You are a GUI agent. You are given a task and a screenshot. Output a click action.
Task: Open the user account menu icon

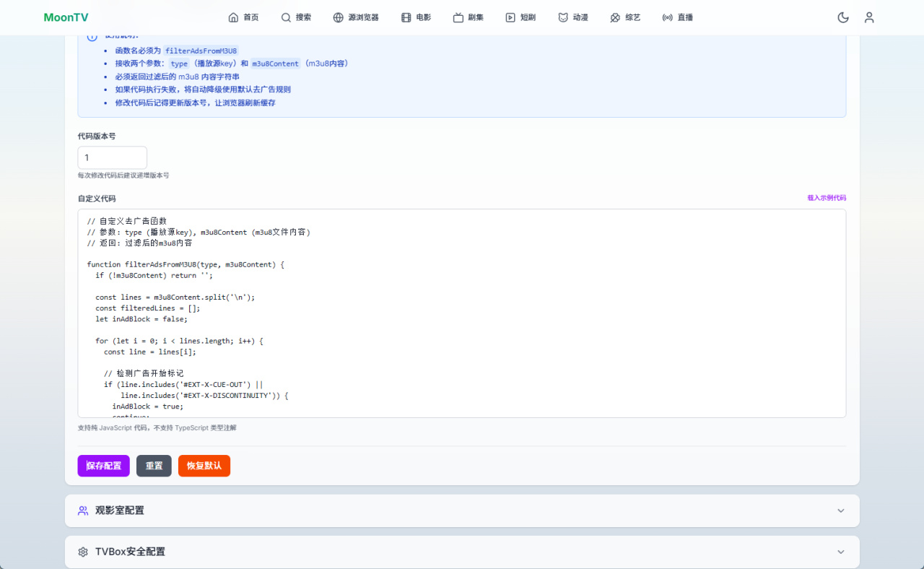(x=869, y=17)
